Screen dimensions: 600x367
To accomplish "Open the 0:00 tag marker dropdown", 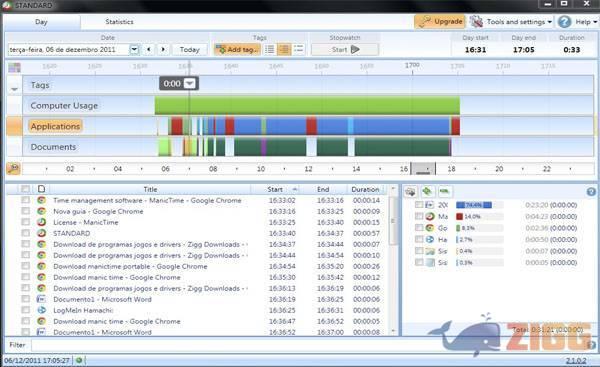I will pyautogui.click(x=189, y=83).
